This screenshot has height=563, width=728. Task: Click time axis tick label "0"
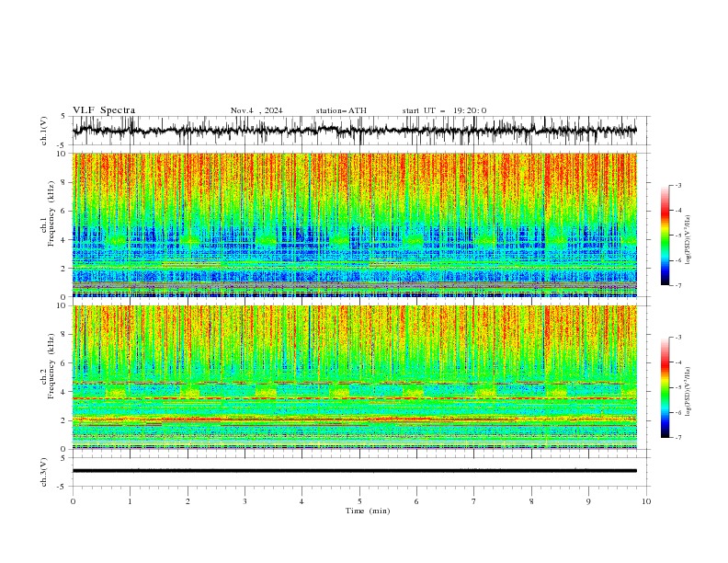[73, 501]
